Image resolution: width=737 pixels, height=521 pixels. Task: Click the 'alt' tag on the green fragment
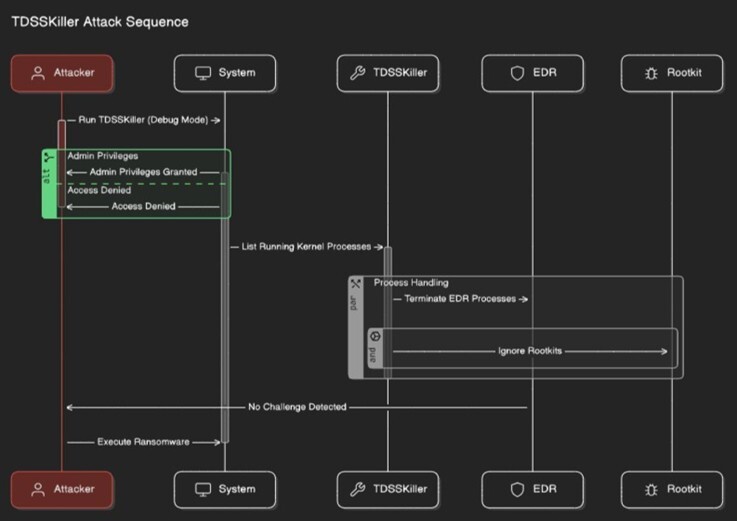tap(46, 176)
